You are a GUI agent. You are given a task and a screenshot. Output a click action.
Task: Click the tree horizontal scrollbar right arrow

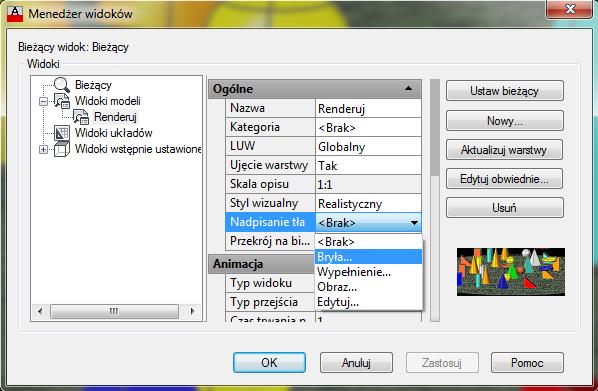click(192, 311)
